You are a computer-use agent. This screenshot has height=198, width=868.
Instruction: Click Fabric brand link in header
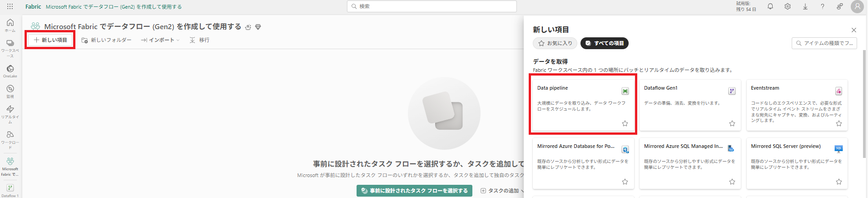click(x=33, y=6)
